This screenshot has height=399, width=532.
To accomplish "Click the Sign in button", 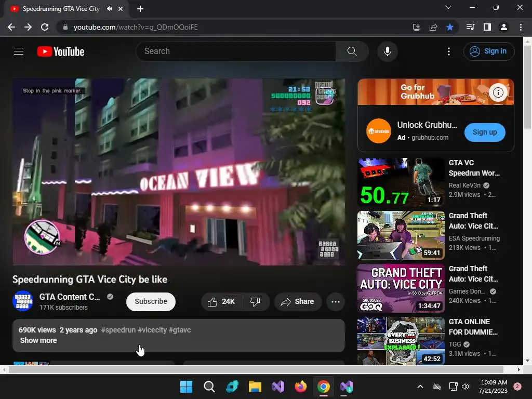I will tap(489, 51).
